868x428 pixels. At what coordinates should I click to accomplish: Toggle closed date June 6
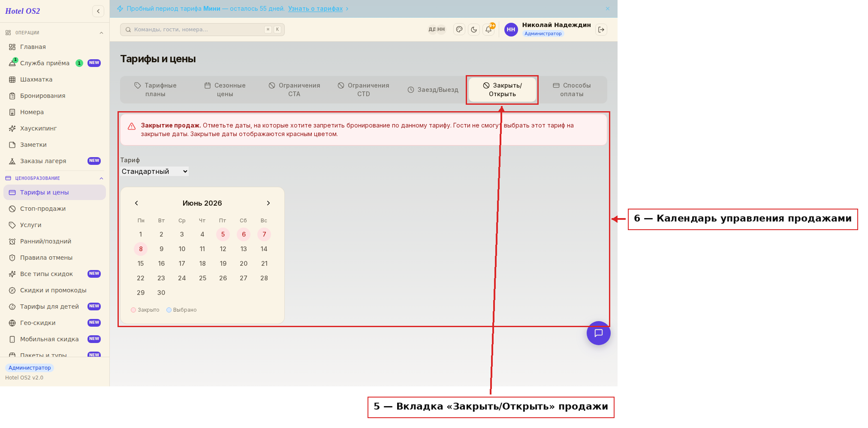(244, 234)
